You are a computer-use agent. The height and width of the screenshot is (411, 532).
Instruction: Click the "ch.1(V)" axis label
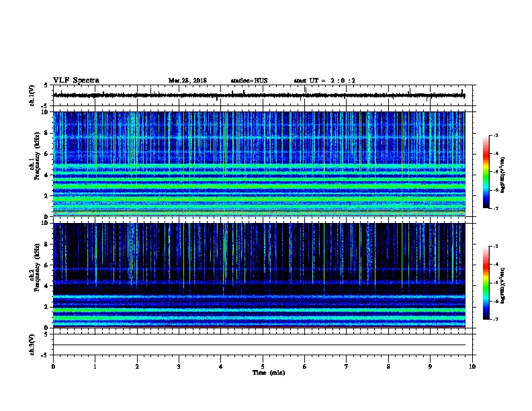click(x=32, y=95)
